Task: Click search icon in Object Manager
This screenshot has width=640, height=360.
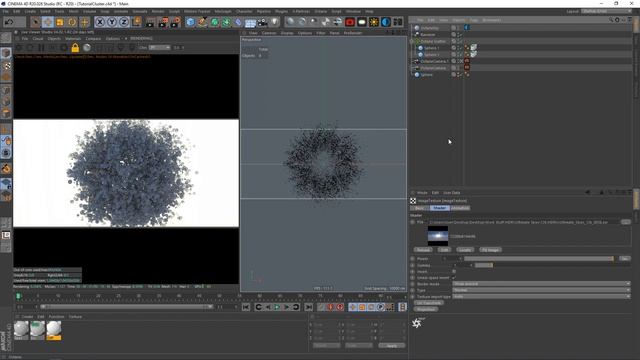Action: [611, 20]
